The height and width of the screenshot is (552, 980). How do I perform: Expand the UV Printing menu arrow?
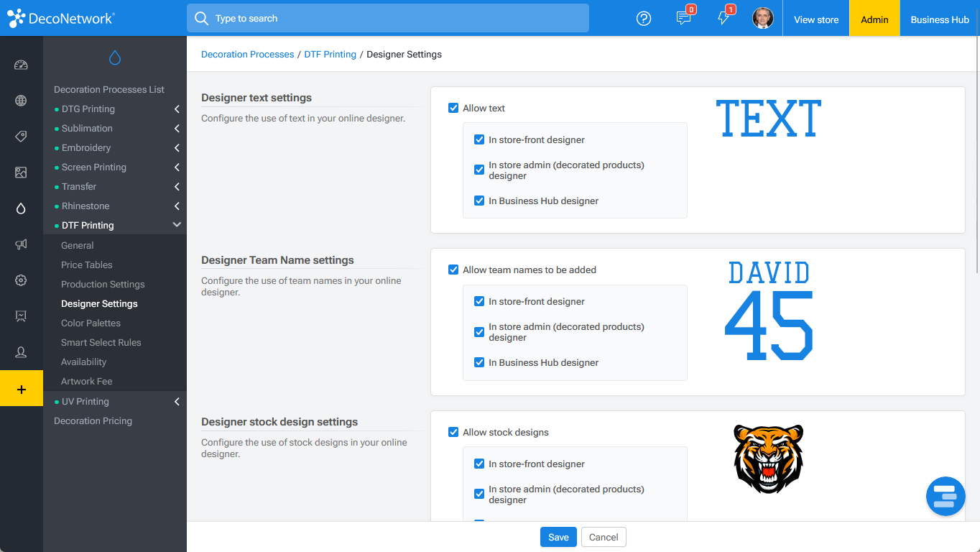pos(177,402)
